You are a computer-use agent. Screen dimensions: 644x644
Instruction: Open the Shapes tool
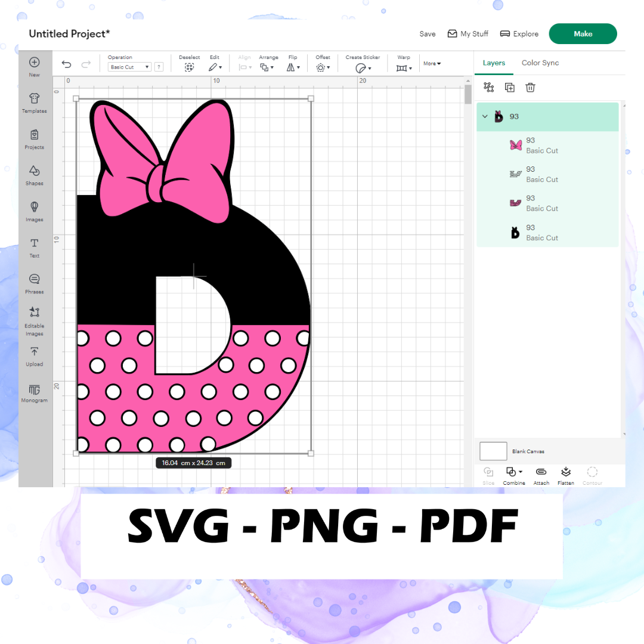[35, 175]
